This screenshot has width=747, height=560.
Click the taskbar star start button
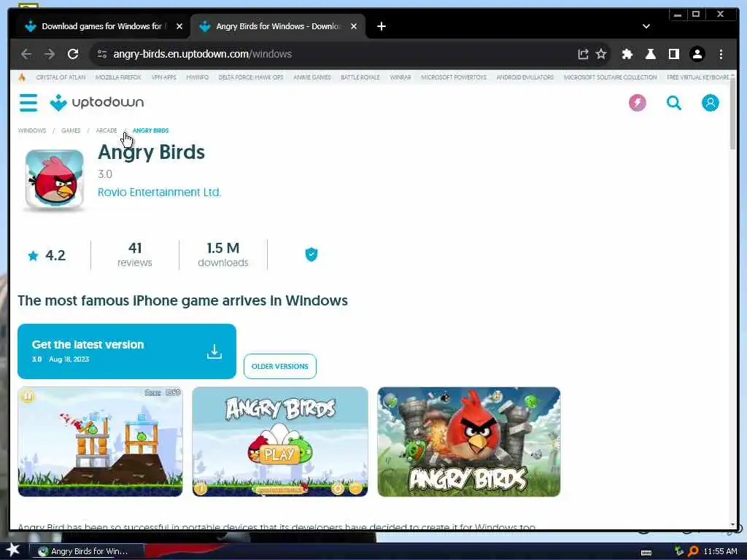click(12, 550)
